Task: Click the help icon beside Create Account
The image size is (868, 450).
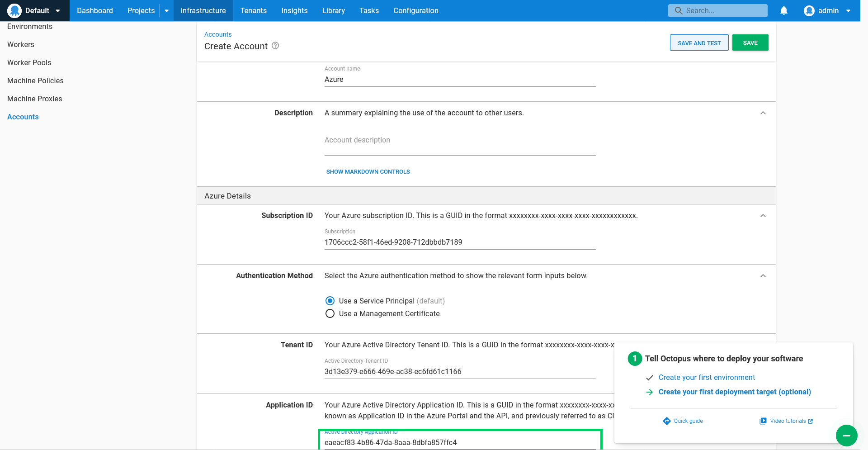Action: (275, 46)
